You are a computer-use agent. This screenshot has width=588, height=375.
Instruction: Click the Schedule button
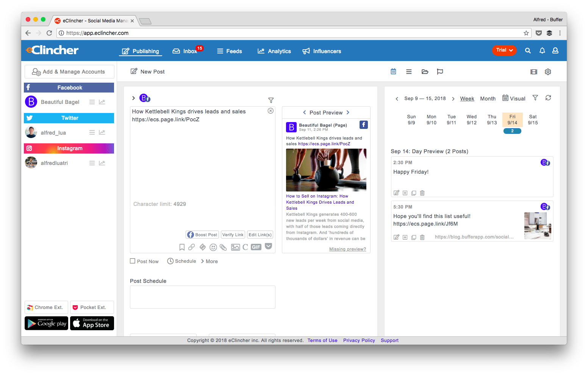(182, 261)
